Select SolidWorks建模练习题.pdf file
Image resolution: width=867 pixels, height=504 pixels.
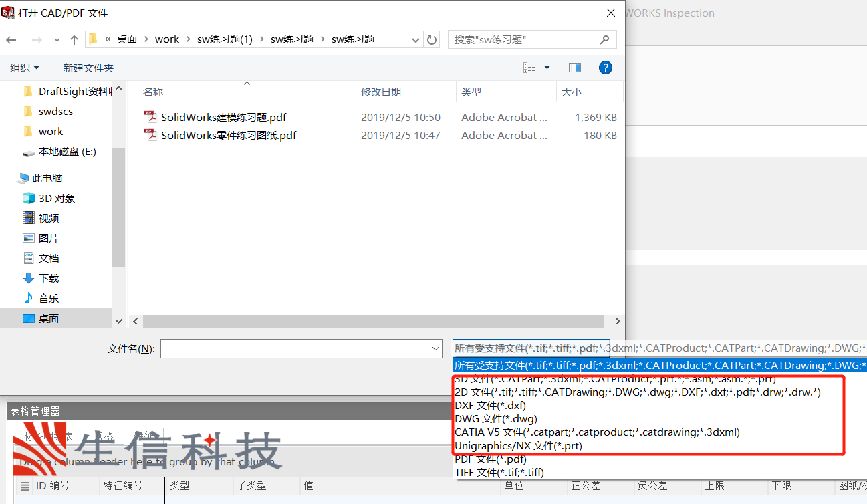[223, 117]
